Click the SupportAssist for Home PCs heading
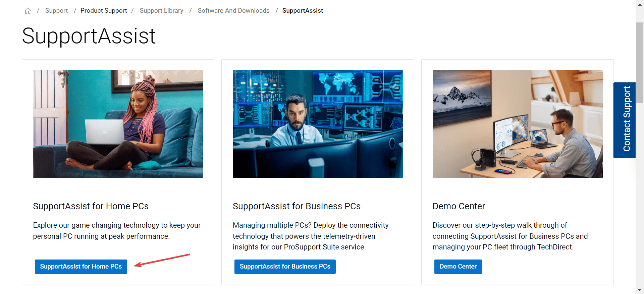The height and width of the screenshot is (294, 644). click(x=91, y=206)
